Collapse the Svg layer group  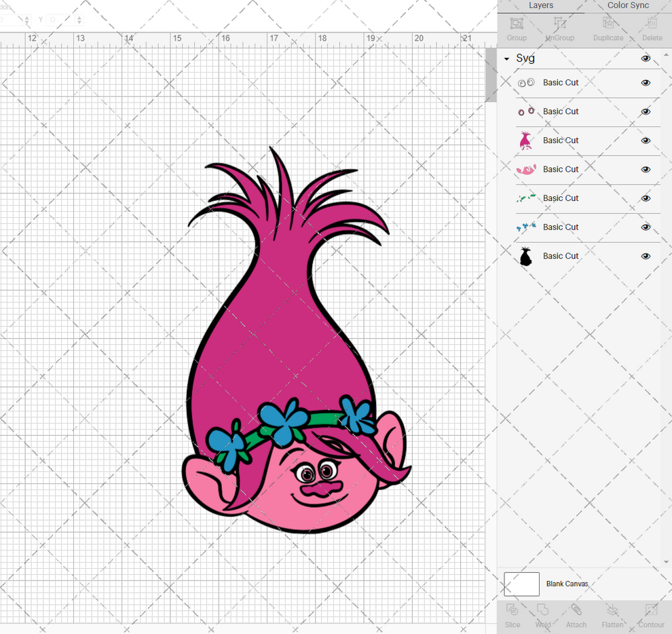[506, 58]
